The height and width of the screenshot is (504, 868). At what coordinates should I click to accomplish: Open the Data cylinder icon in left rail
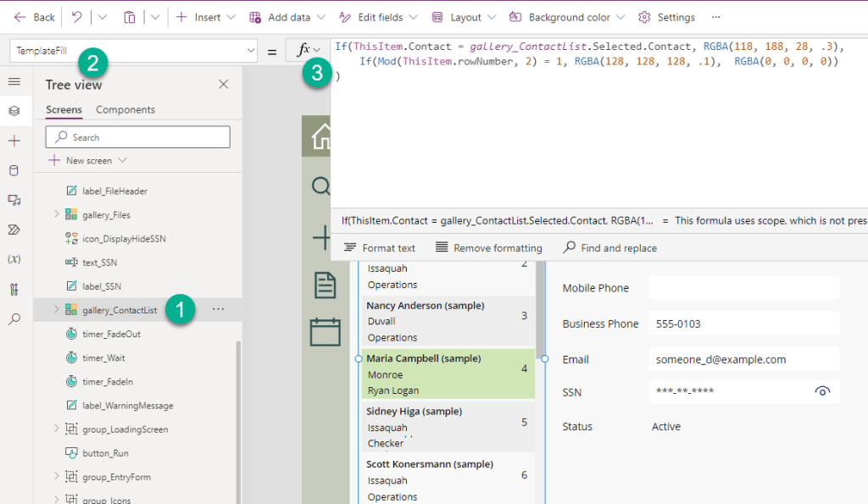click(x=14, y=170)
